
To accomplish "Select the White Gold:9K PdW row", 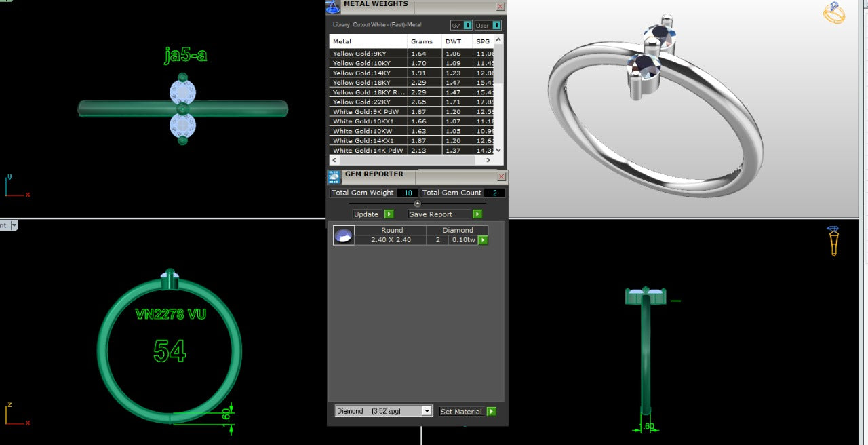I will click(x=412, y=111).
